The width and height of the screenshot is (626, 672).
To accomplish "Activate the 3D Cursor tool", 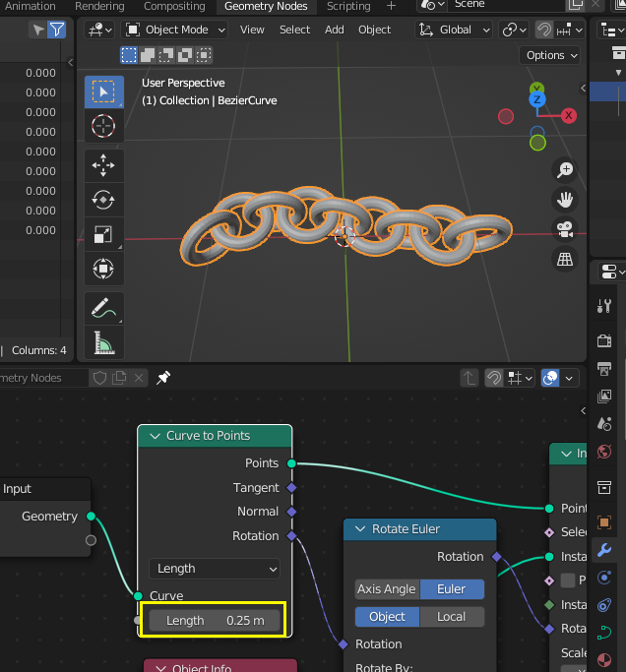I will point(103,126).
